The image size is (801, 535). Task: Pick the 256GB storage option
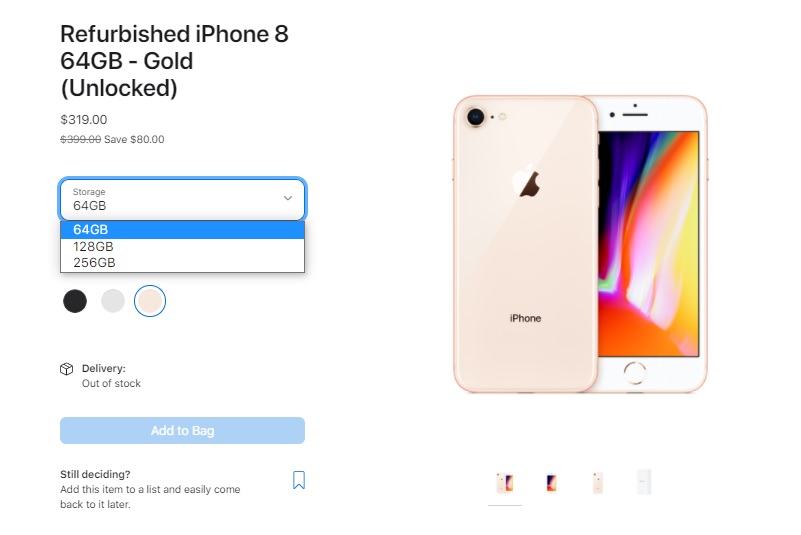pos(182,263)
